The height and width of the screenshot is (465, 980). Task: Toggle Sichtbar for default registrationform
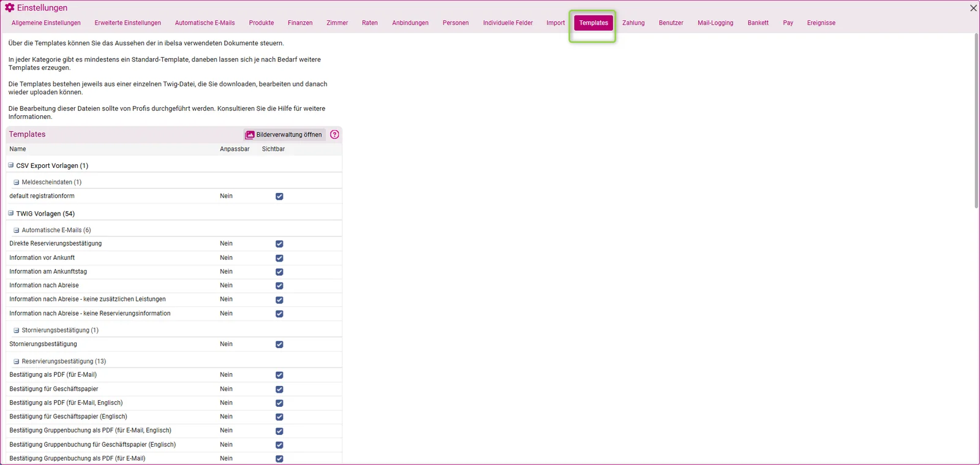[x=279, y=197]
